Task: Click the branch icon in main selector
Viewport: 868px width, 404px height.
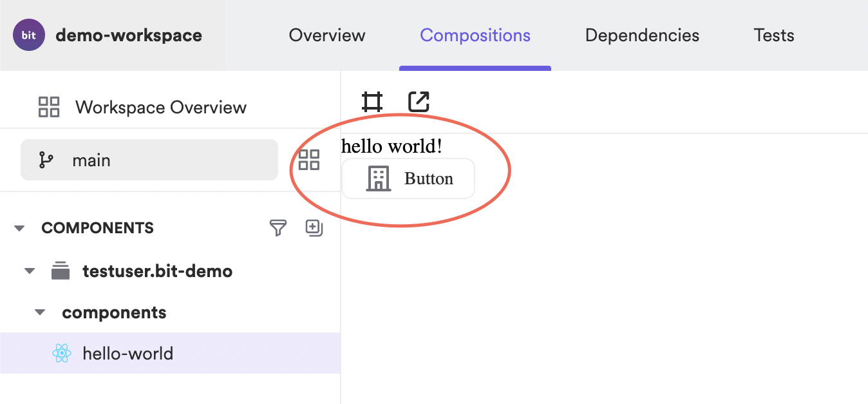Action: click(x=46, y=160)
